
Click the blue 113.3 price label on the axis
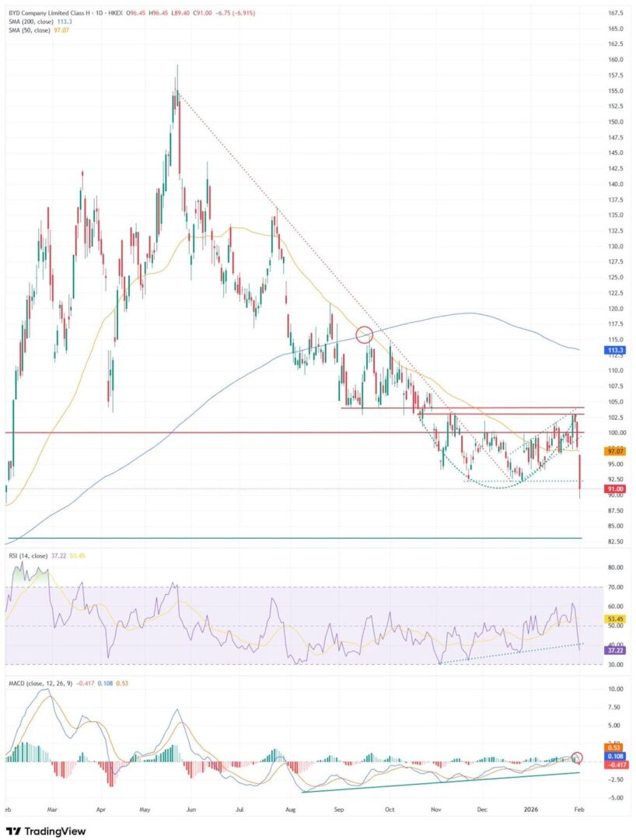(613, 350)
